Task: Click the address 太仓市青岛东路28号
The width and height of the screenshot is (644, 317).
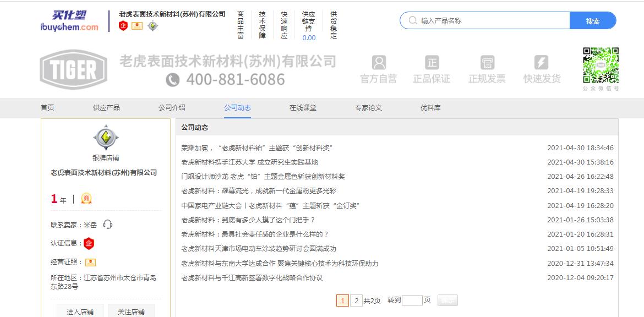Action: tap(103, 282)
